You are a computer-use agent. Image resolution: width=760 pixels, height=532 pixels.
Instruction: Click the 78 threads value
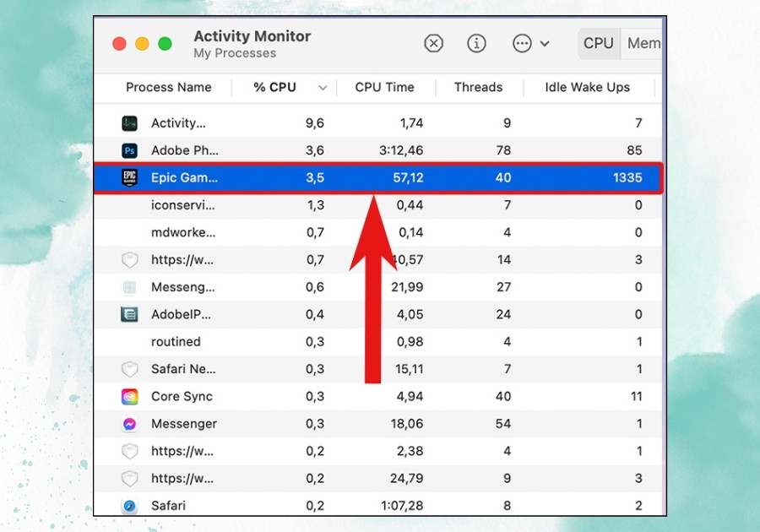tap(503, 150)
